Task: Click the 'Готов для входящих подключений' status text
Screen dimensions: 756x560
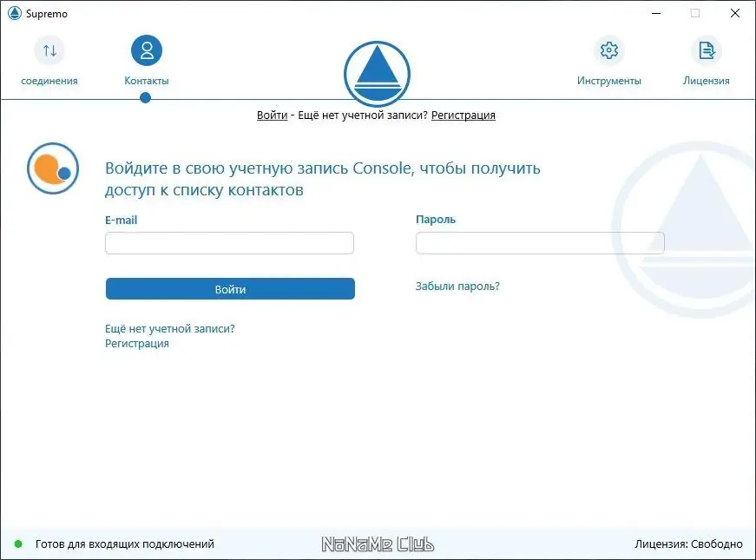Action: (x=125, y=544)
